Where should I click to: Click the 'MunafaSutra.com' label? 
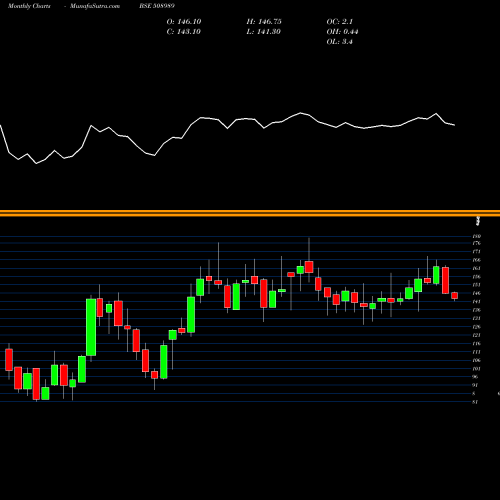click(95, 6)
